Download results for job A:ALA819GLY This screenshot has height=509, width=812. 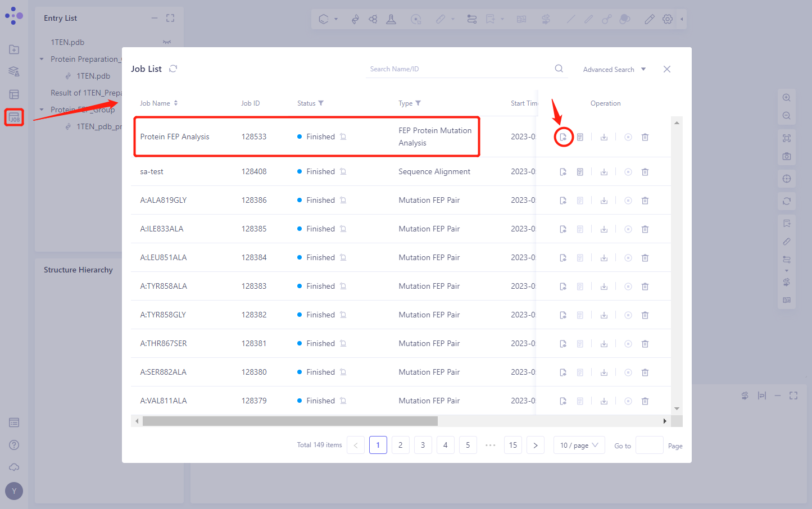pos(604,201)
